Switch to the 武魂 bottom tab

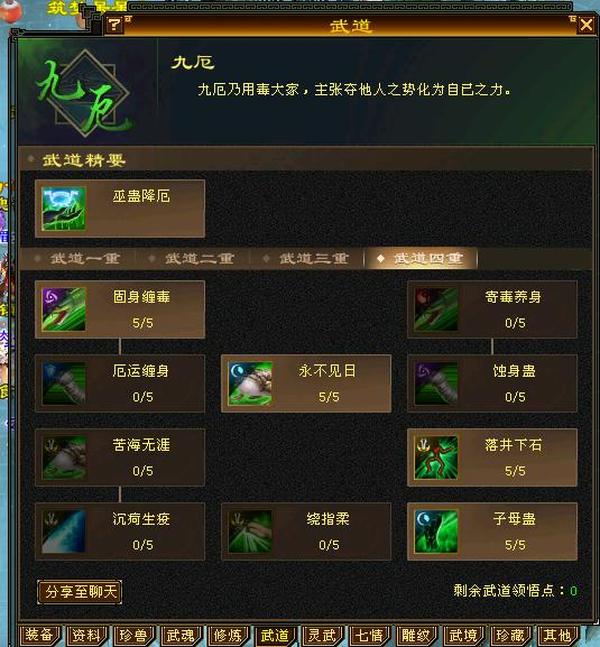pos(181,635)
